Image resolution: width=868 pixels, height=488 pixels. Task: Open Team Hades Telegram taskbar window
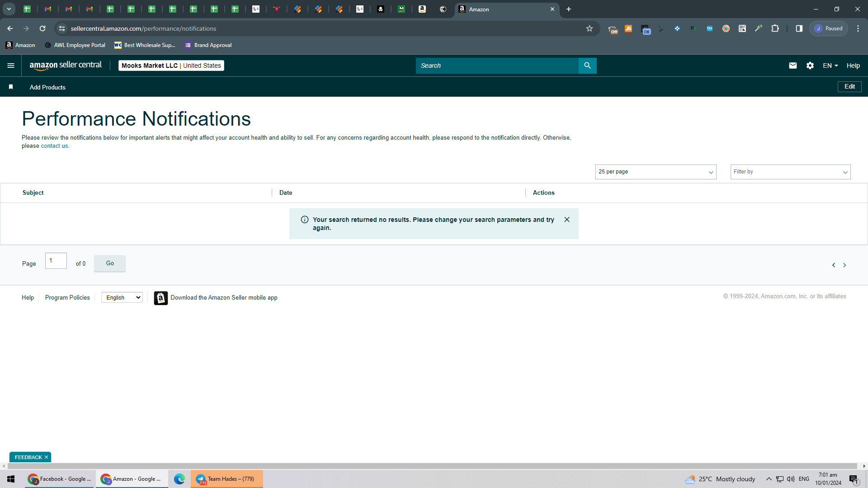coord(226,479)
